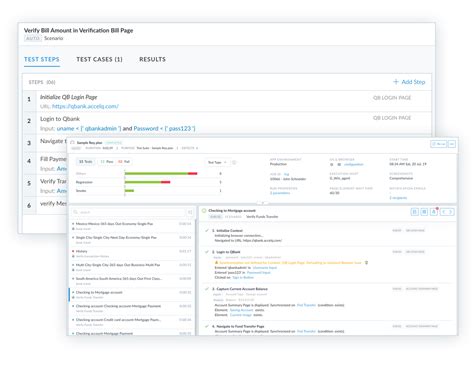474x374 pixels.
Task: Click the AUTO tag under scenario title
Action: coord(33,38)
